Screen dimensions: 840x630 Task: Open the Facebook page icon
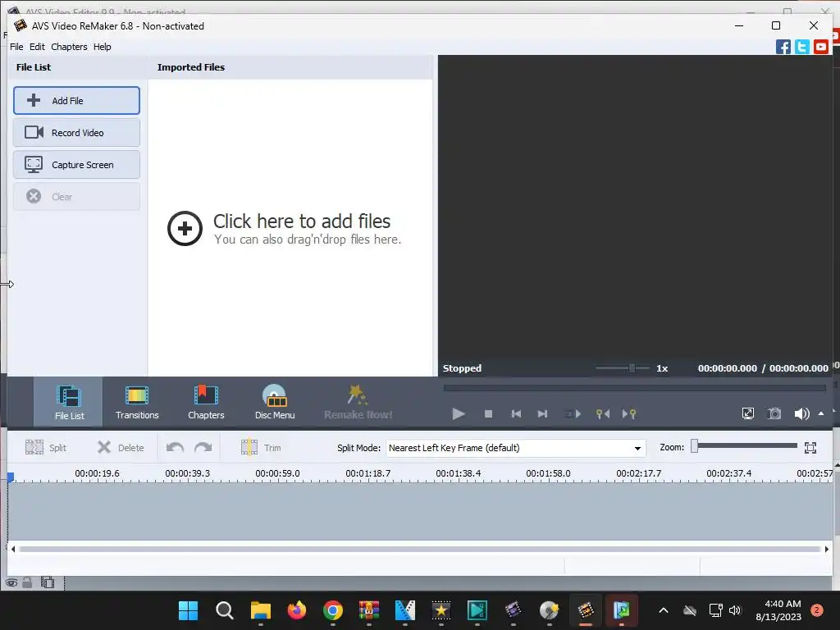coord(783,47)
